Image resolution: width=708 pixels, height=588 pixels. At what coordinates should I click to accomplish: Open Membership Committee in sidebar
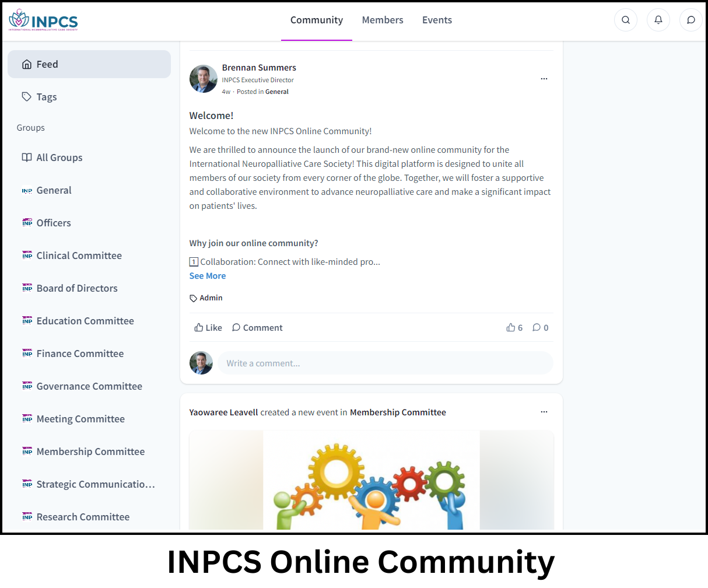[x=89, y=452]
